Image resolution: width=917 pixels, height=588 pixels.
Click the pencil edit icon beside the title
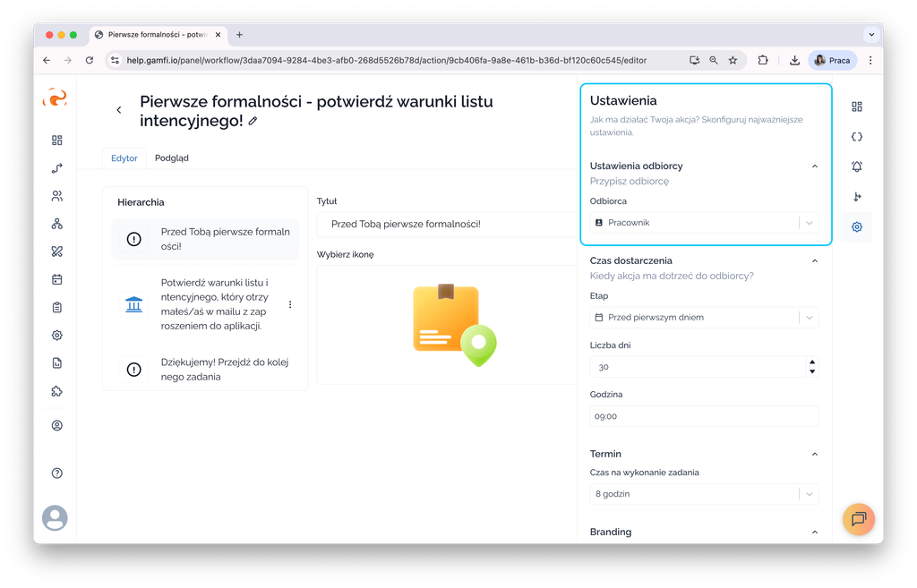click(x=253, y=121)
